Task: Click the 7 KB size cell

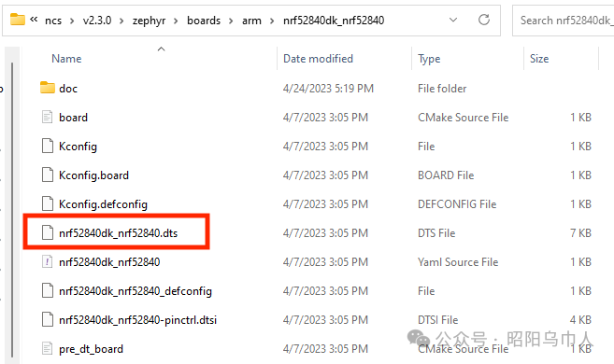Action: pos(580,233)
